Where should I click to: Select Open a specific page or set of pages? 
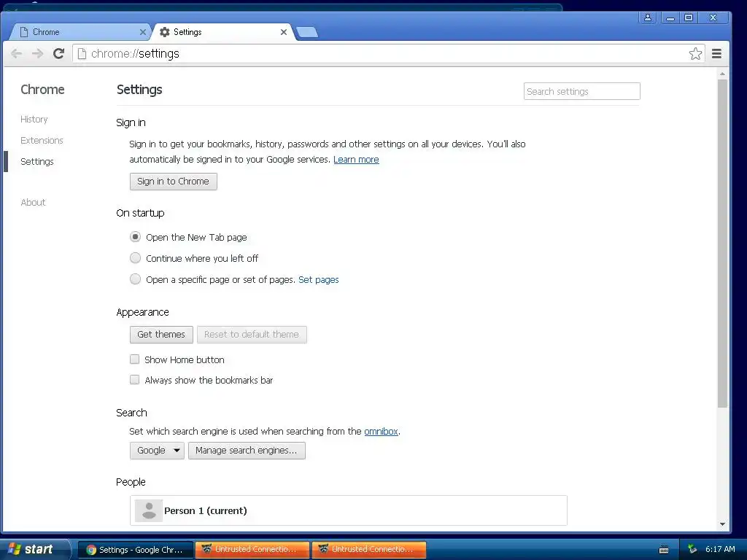click(x=135, y=279)
